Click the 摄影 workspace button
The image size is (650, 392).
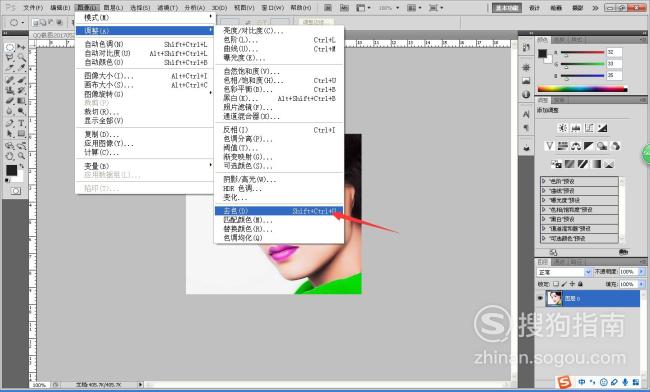click(x=577, y=8)
